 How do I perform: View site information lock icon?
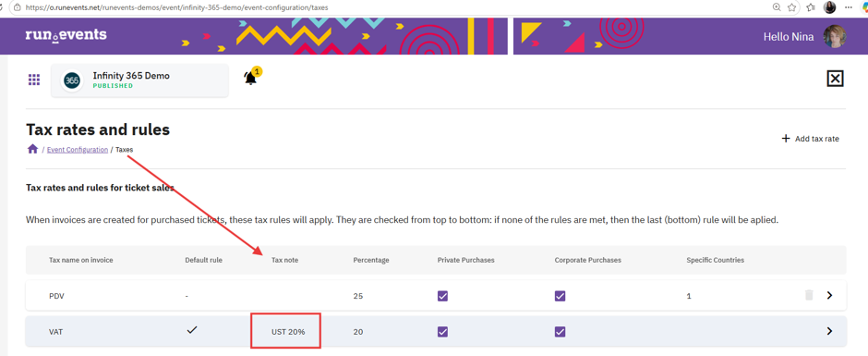click(18, 7)
